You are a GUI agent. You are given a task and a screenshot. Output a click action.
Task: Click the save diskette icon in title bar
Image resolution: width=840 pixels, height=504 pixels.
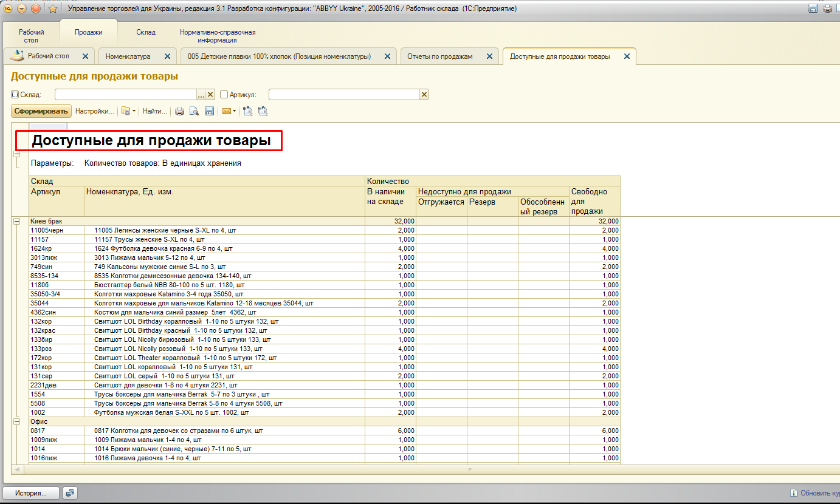[813, 9]
